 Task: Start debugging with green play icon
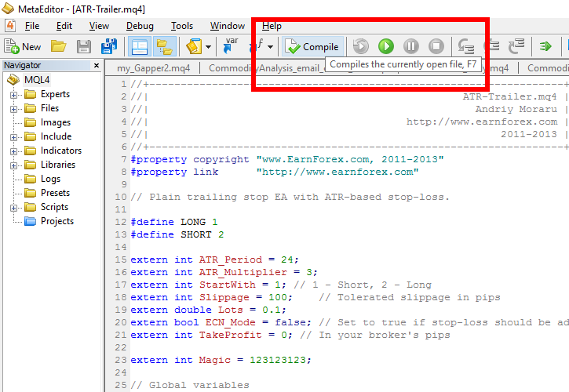tap(385, 46)
